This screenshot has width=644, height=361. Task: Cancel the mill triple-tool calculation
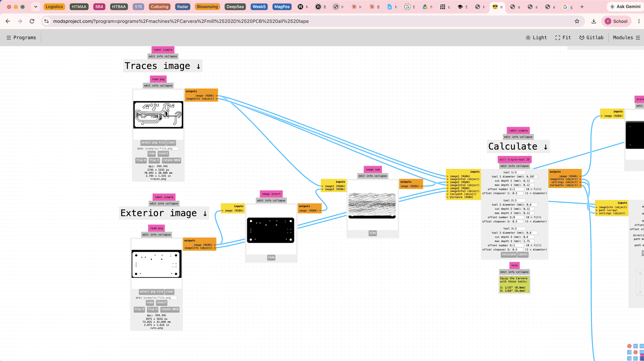pos(523,254)
